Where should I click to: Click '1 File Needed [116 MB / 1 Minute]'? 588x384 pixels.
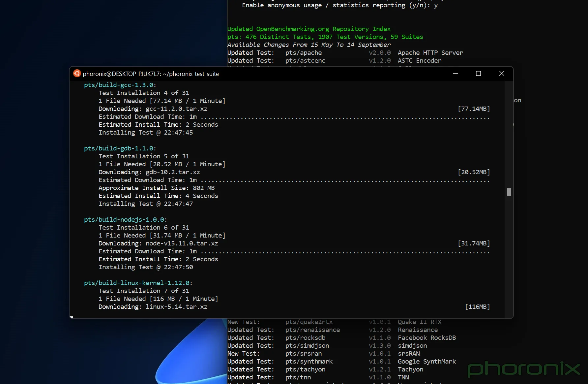158,299
